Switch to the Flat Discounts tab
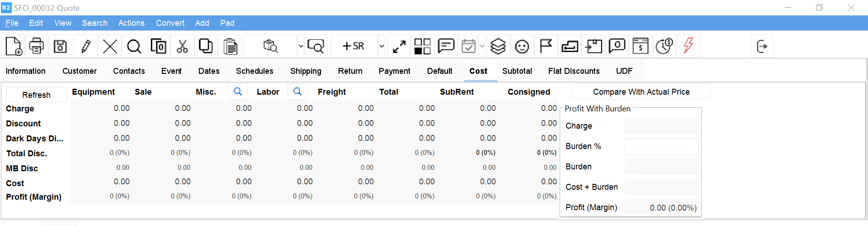Viewport: 868px width, 226px height. [x=574, y=71]
